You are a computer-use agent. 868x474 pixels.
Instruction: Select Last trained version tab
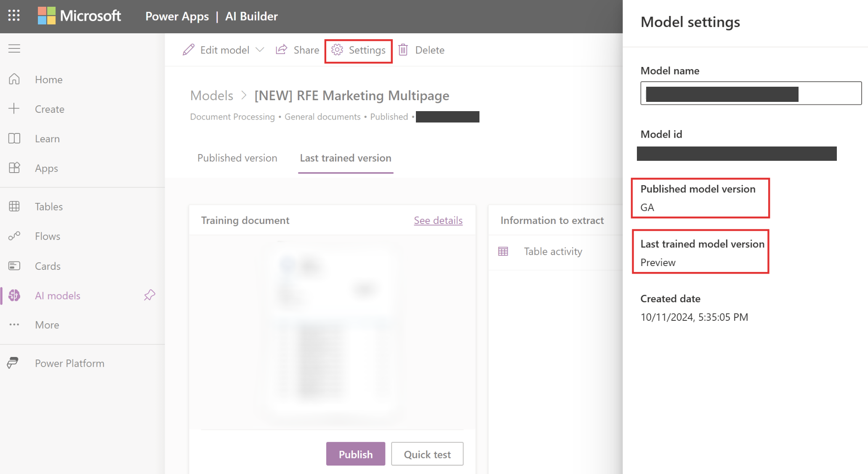tap(346, 157)
